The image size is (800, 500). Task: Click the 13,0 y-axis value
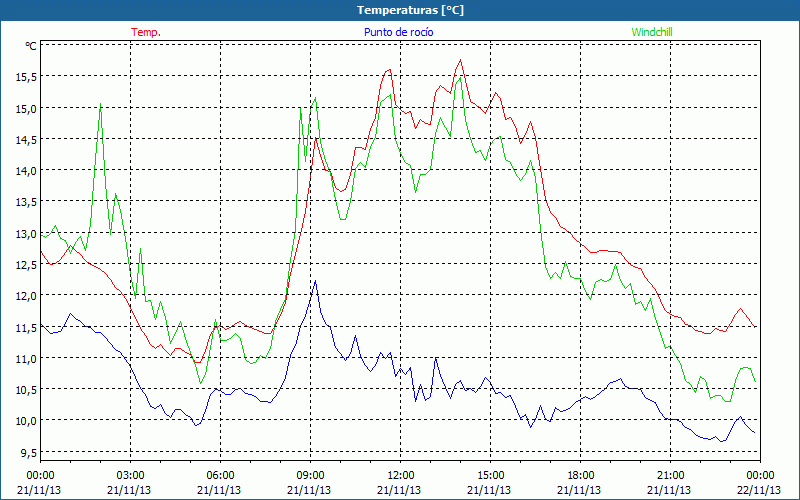(x=26, y=233)
